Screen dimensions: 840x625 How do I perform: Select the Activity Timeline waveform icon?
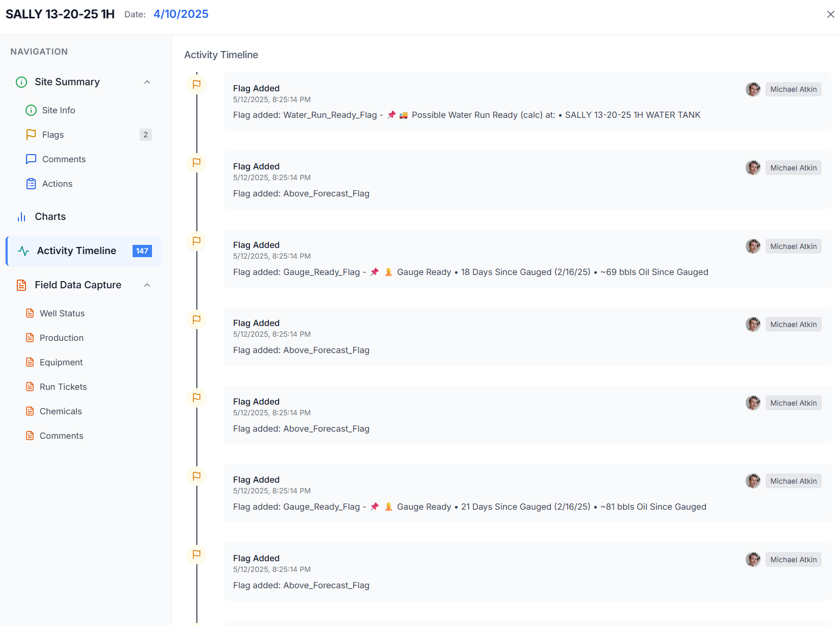(x=23, y=251)
